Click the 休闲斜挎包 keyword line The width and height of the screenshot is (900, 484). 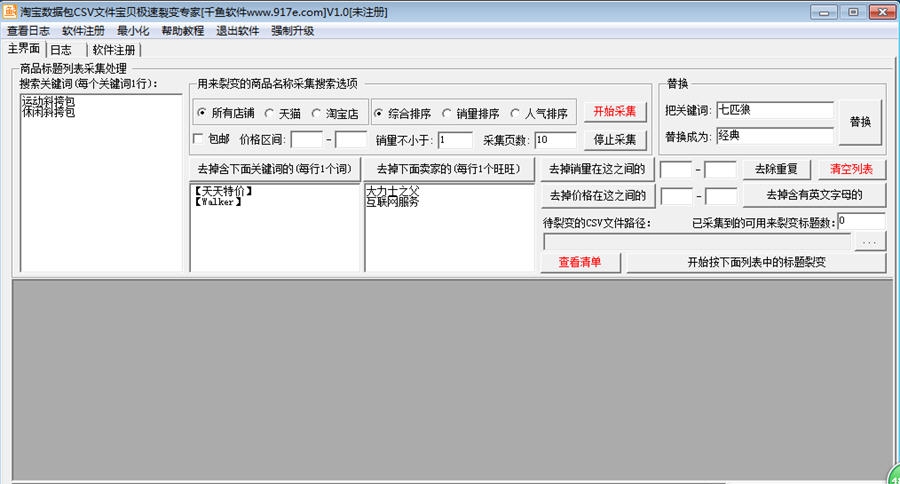pyautogui.click(x=48, y=112)
